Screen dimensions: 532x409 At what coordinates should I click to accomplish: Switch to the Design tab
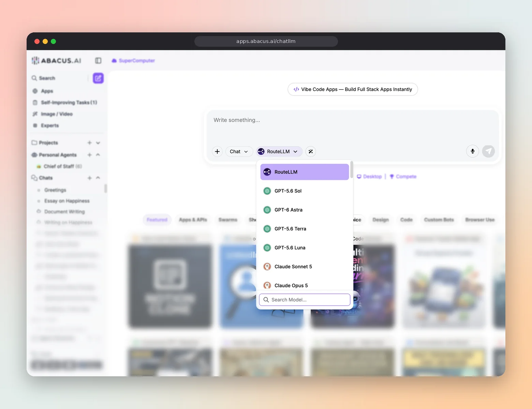pos(381,220)
